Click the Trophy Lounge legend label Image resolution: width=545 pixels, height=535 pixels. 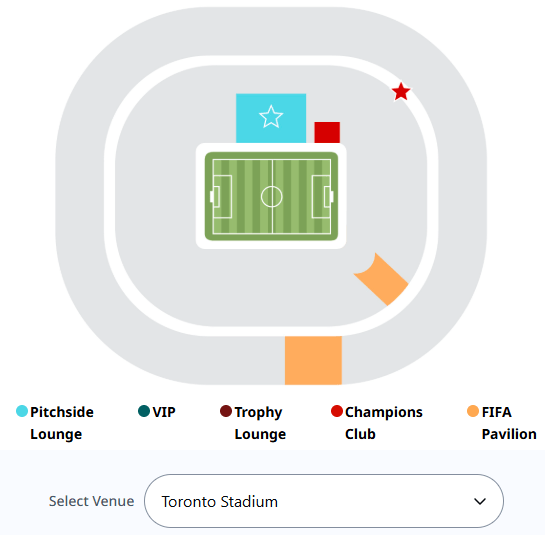pos(260,423)
